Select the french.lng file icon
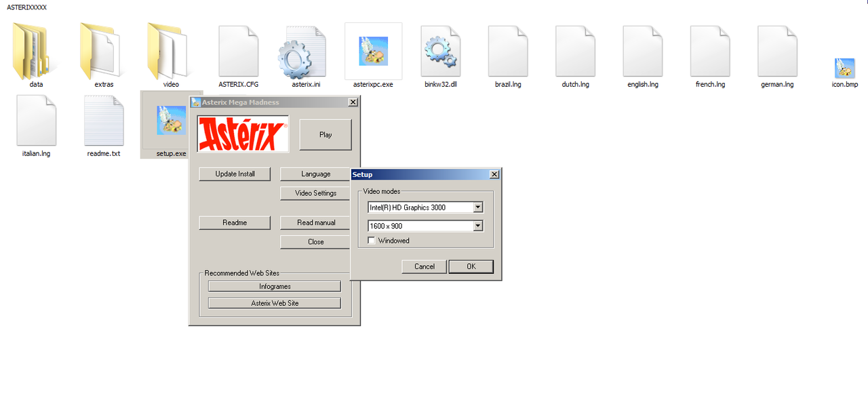Image resolution: width=868 pixels, height=411 pixels. click(x=710, y=51)
